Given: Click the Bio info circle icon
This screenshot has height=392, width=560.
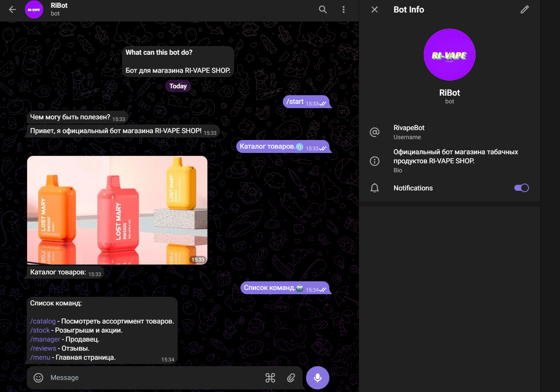Looking at the screenshot, I should (375, 161).
